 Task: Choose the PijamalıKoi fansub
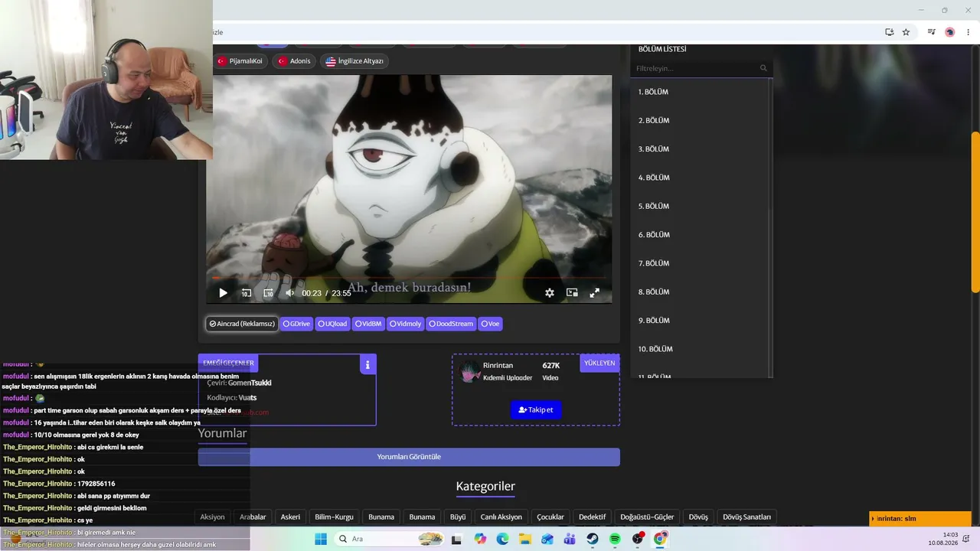(x=240, y=61)
